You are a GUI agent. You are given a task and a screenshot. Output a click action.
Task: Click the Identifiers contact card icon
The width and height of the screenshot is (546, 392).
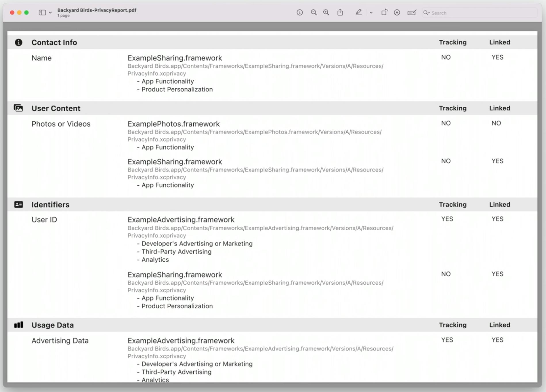[18, 204]
